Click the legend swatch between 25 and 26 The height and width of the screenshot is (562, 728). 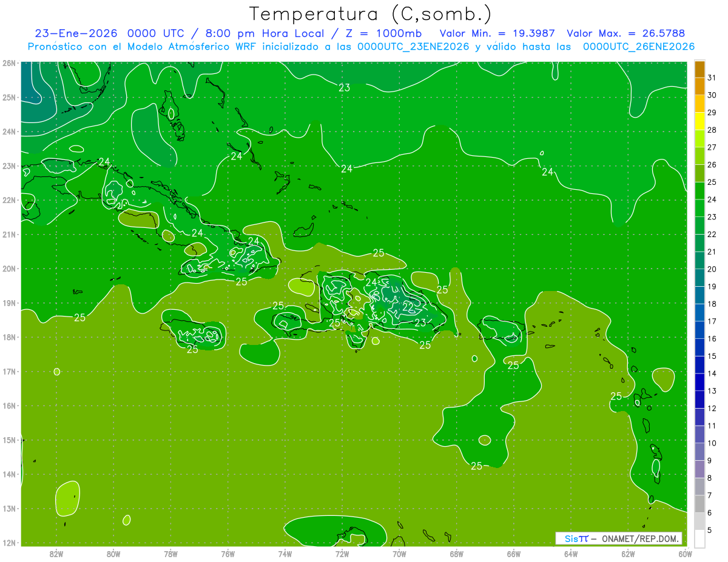699,173
